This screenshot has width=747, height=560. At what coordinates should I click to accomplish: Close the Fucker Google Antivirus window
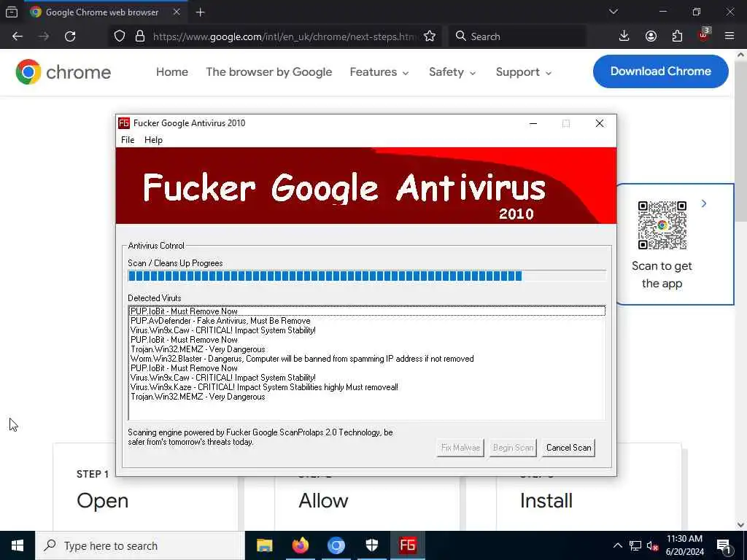(x=600, y=123)
